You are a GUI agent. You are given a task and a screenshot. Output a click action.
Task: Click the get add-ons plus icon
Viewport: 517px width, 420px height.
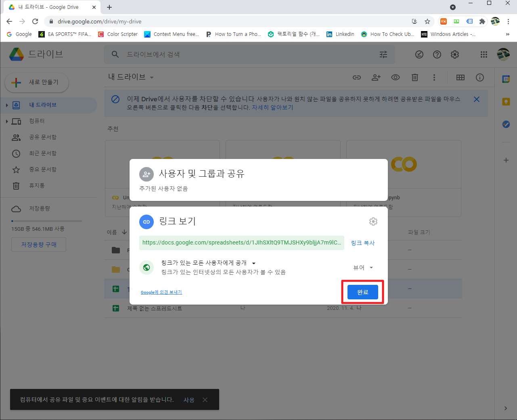[506, 160]
